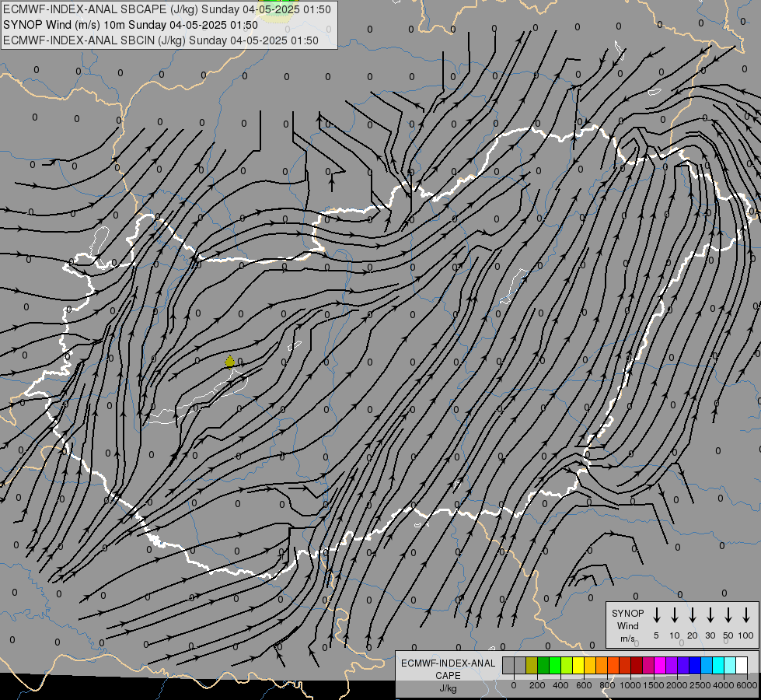
Task: Click the wind arrow above the 30 label
Action: click(710, 615)
